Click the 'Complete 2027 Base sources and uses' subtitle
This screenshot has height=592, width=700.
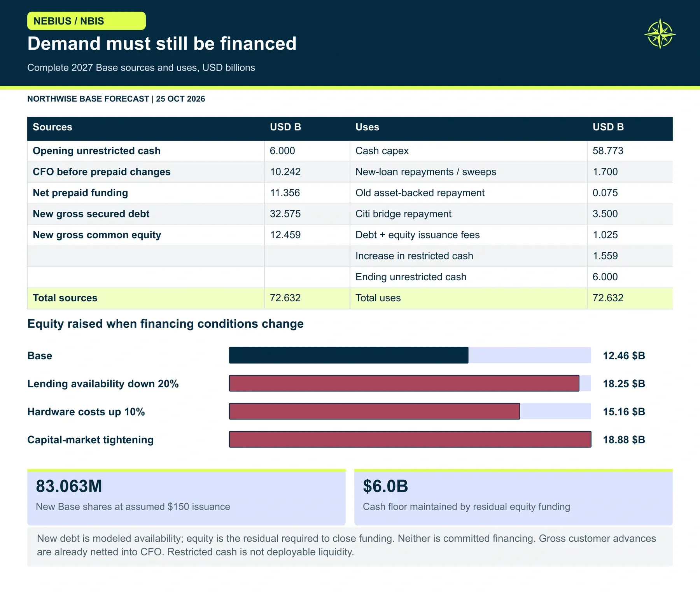point(141,68)
